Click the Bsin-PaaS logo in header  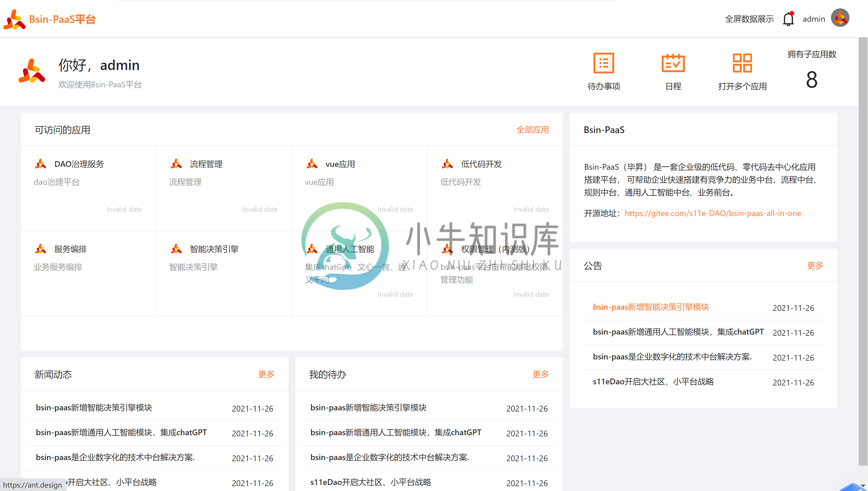click(x=14, y=19)
